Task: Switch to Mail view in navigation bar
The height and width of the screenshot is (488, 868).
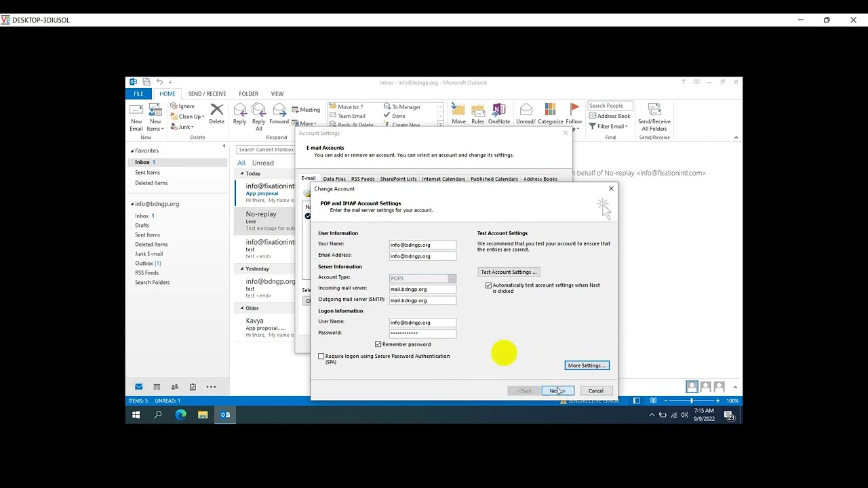Action: click(138, 386)
